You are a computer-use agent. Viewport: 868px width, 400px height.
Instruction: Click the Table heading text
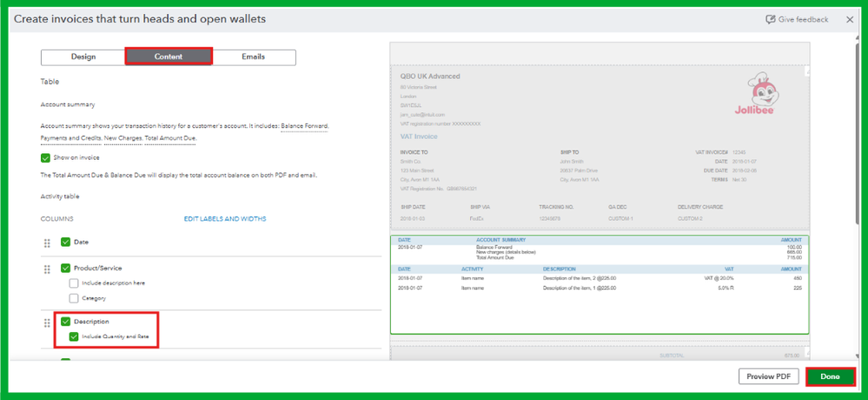(x=50, y=82)
